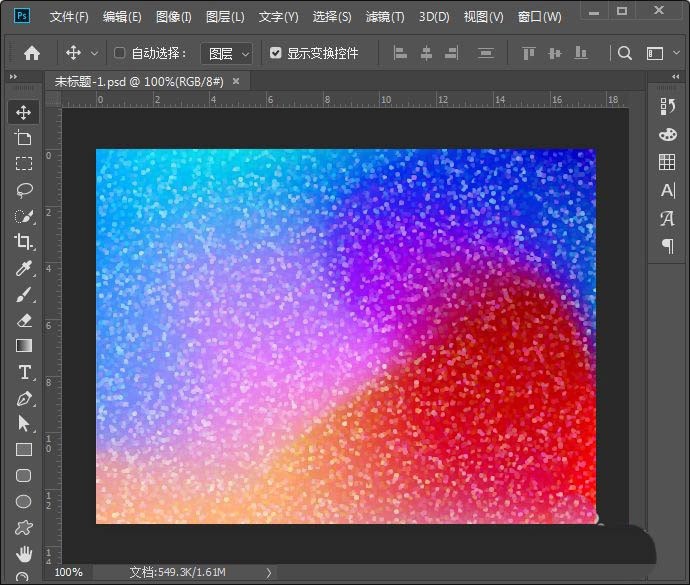
Task: Open the 图层 auto-select dropdown
Action: 229,53
